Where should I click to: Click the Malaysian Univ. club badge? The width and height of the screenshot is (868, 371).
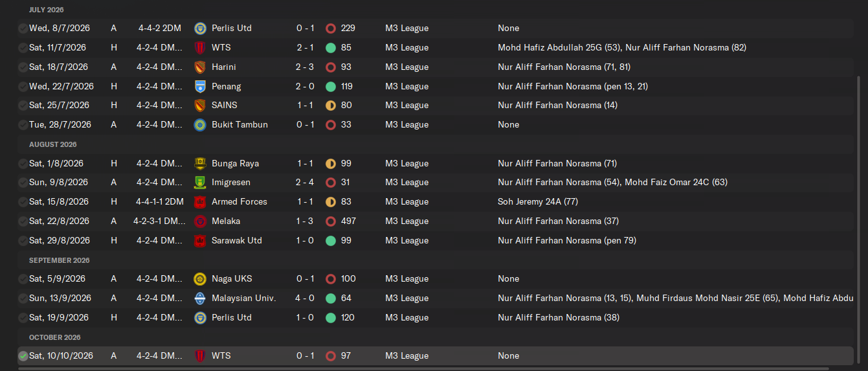[200, 298]
